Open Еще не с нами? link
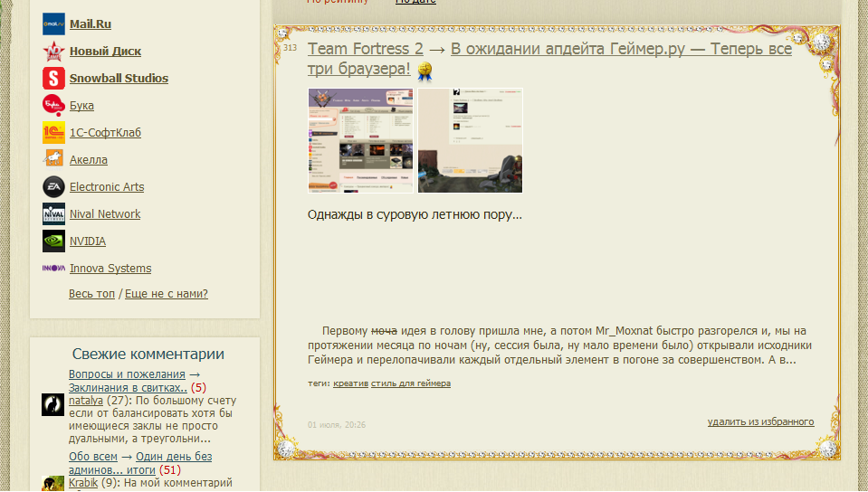 (x=167, y=294)
